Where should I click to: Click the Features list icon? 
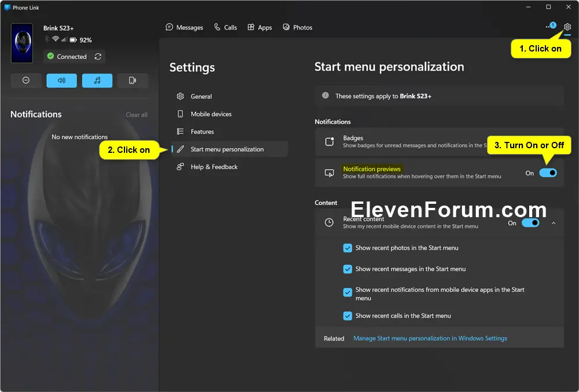(x=180, y=131)
